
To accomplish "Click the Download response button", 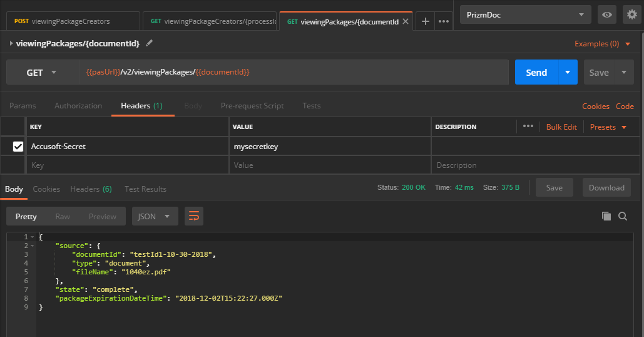I will 606,187.
